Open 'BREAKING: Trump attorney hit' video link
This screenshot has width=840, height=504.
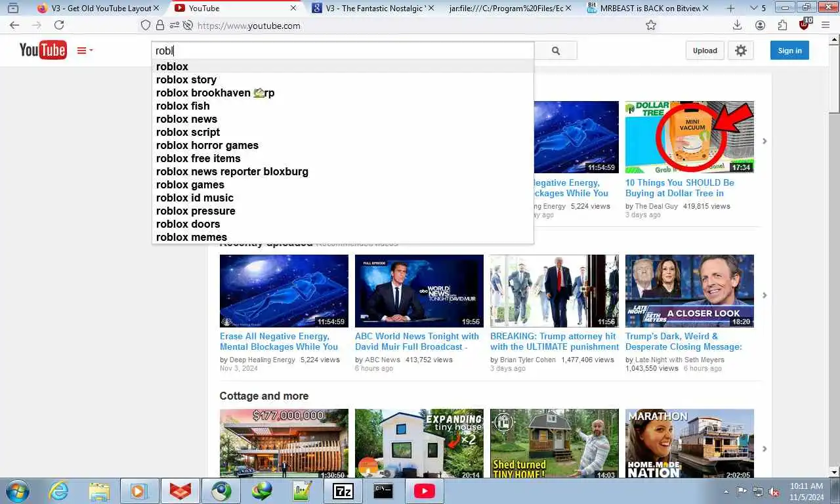tap(555, 341)
